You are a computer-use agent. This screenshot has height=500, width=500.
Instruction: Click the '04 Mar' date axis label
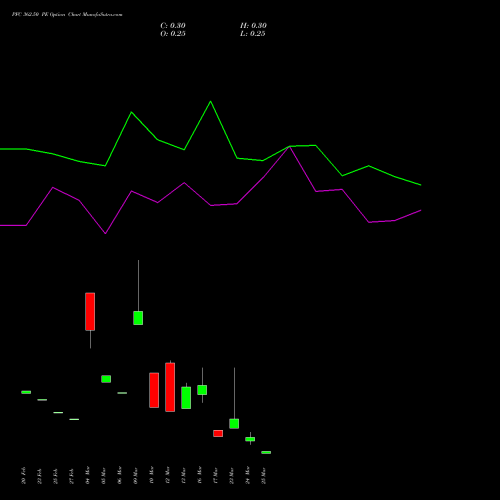click(x=87, y=475)
